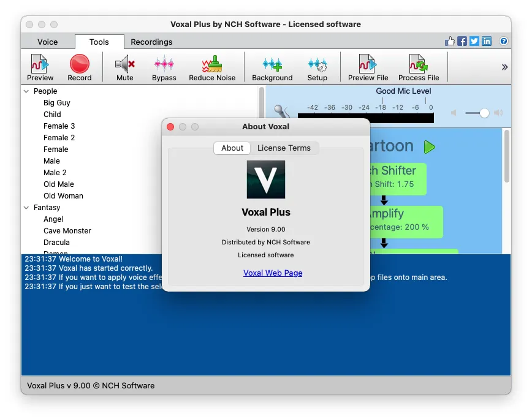Image resolution: width=532 pixels, height=419 pixels.
Task: Enable Reduce Noise tool
Action: coord(212,67)
